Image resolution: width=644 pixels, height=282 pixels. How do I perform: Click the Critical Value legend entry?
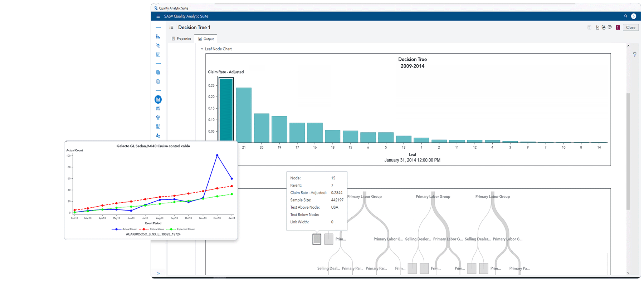(152, 229)
